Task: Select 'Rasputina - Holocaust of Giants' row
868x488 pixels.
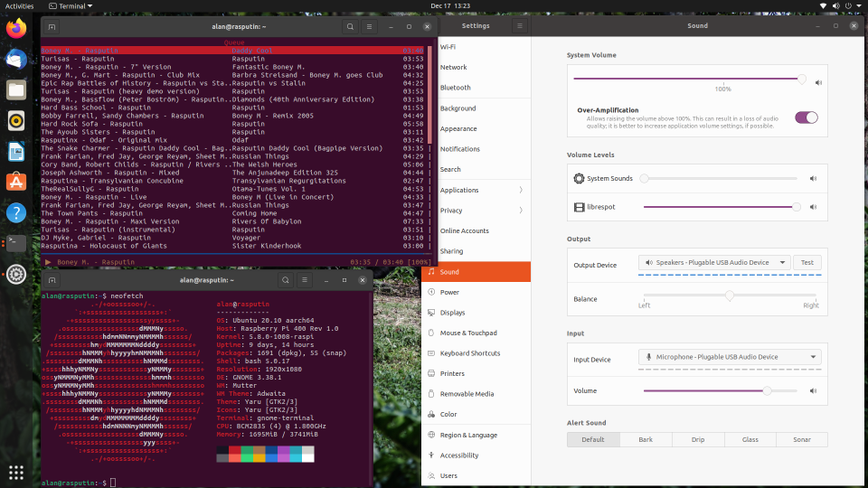Action: 232,246
